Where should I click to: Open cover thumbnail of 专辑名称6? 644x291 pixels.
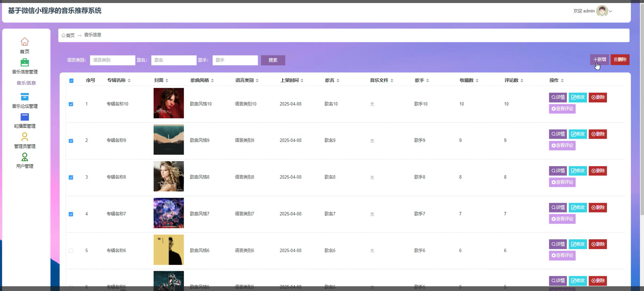(169, 250)
